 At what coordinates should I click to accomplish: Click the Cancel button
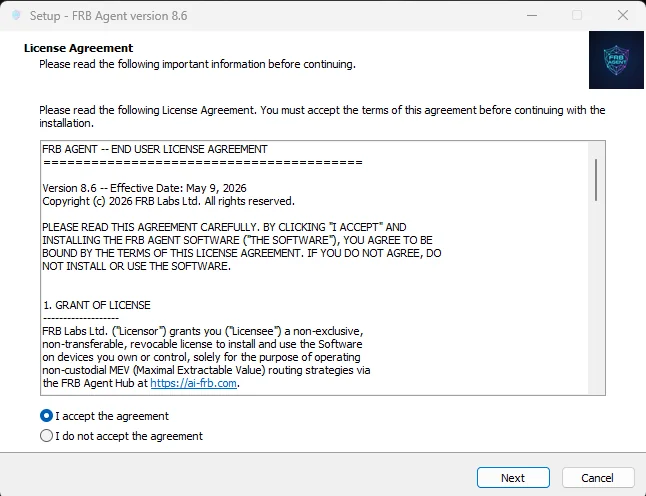(x=598, y=477)
